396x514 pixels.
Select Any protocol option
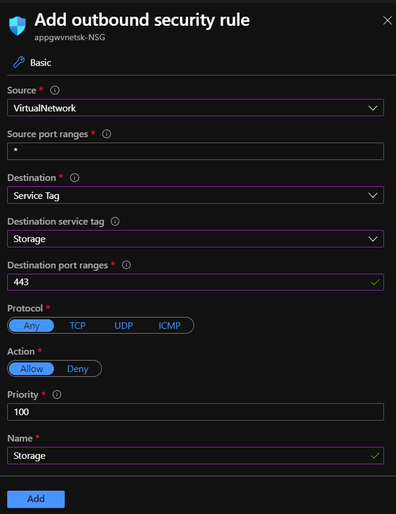click(x=32, y=326)
